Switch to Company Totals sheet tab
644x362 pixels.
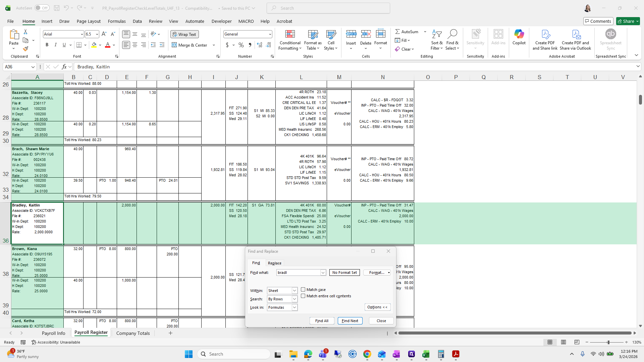point(133,333)
